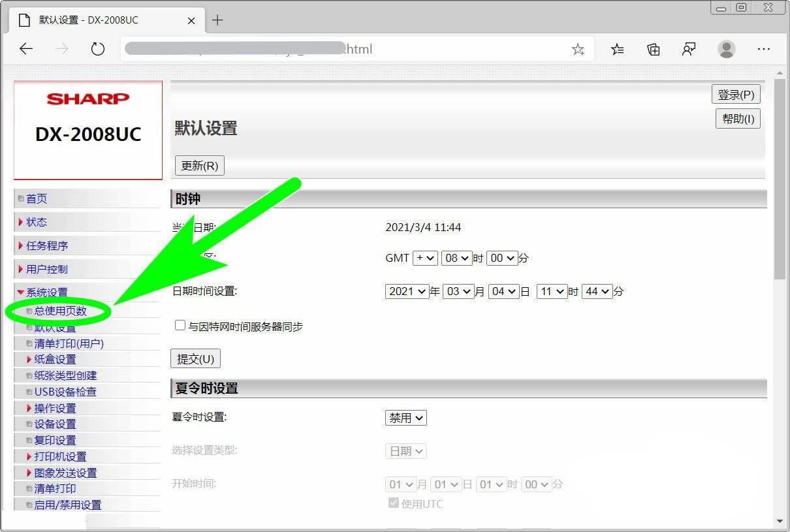This screenshot has width=790, height=532.
Task: Expand the 图象发送设置 submenu
Action: pos(65,473)
